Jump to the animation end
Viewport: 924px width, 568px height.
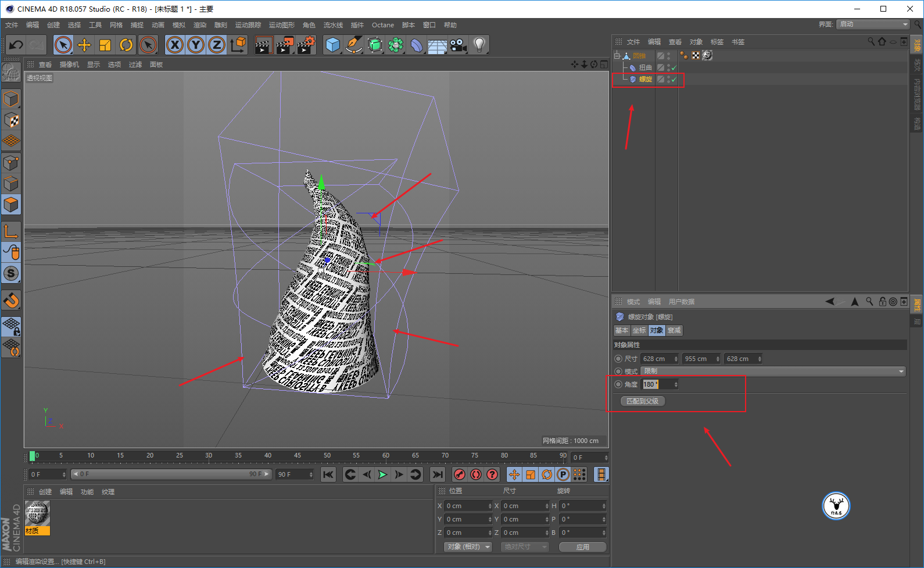tap(438, 474)
